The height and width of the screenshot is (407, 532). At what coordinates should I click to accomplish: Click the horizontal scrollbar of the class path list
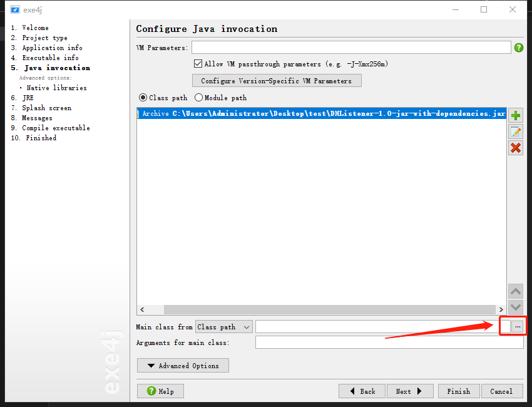pyautogui.click(x=329, y=309)
